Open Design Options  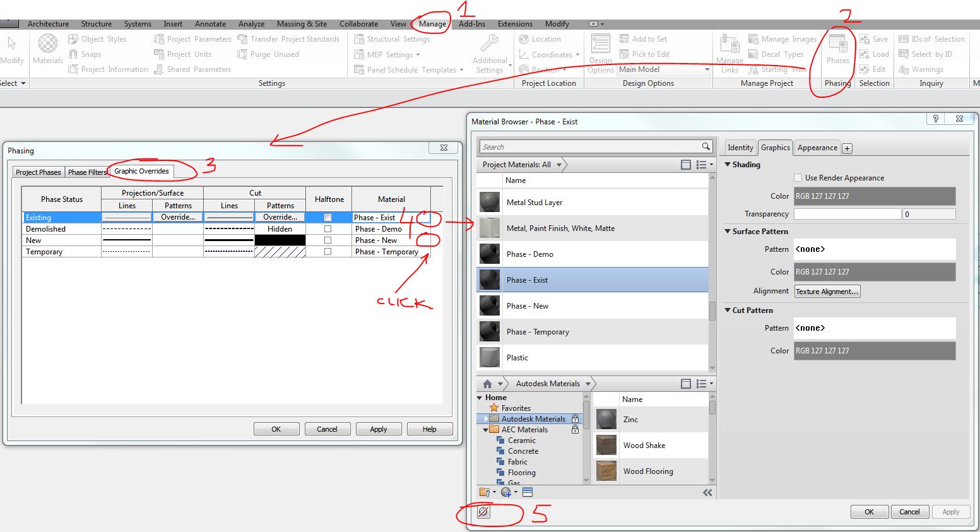point(601,54)
